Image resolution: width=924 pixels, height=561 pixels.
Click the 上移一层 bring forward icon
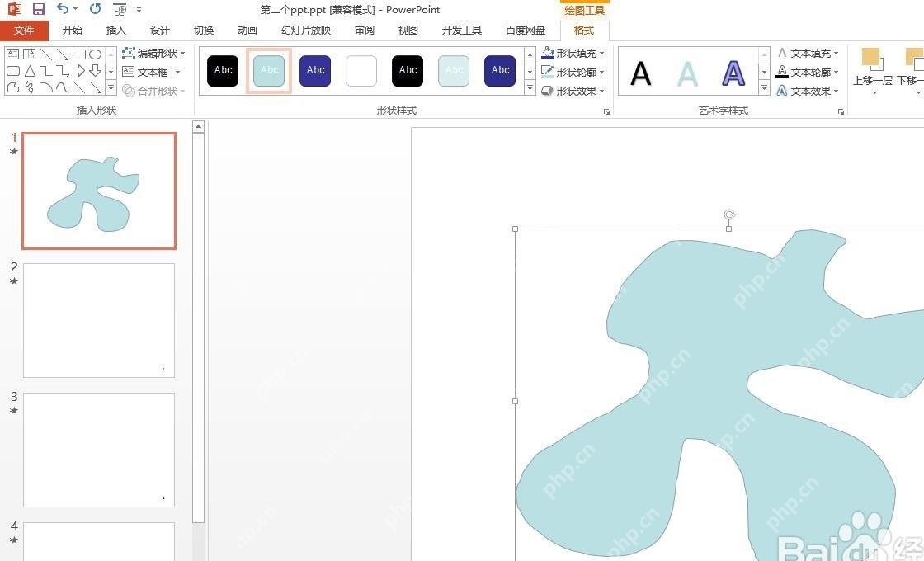[x=872, y=59]
